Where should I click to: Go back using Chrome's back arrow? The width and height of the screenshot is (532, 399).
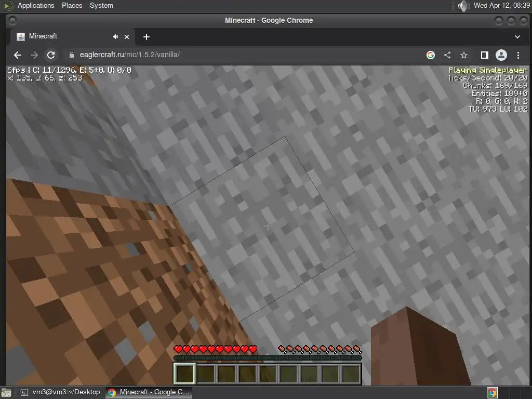click(x=18, y=55)
